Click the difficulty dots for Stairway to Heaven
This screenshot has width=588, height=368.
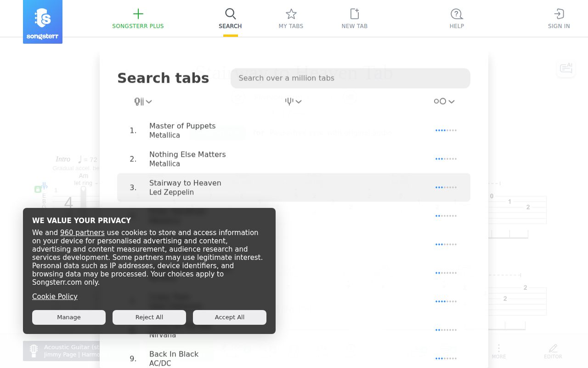click(x=446, y=187)
